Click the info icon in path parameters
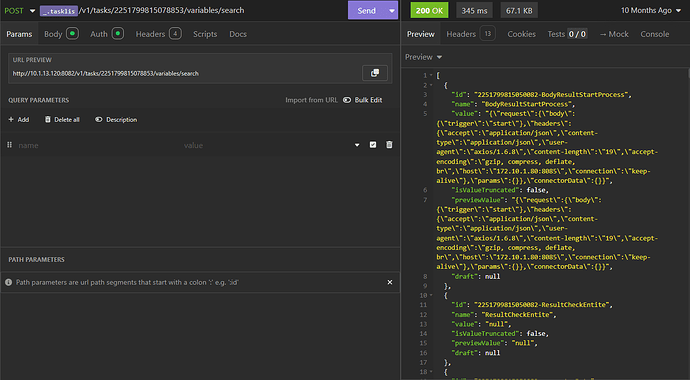 pyautogui.click(x=8, y=282)
